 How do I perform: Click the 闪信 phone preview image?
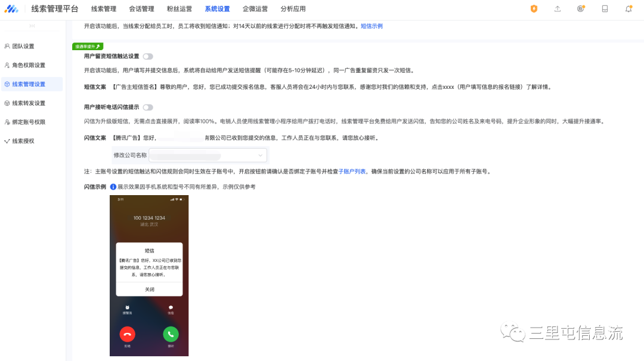[x=149, y=276]
